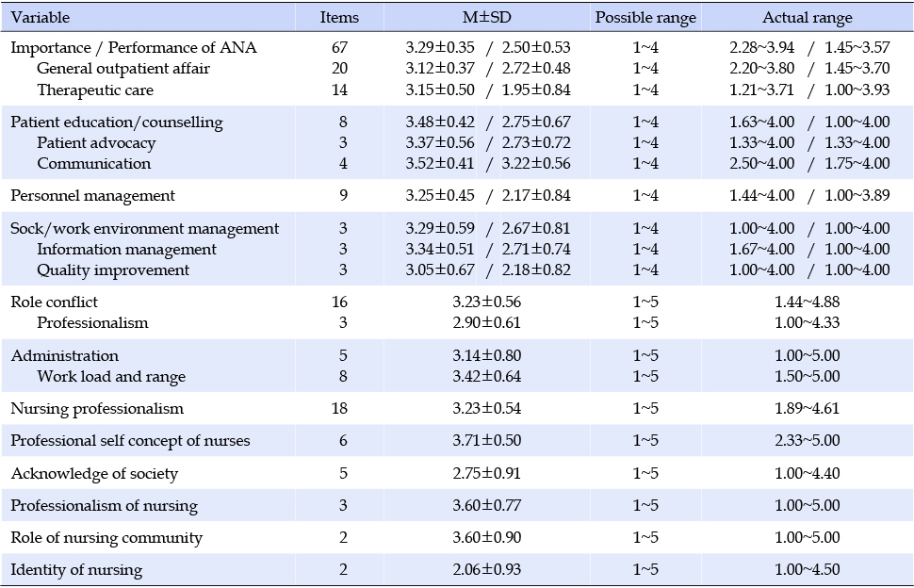Click the Possible range header
Screen dimensions: 914x588
pyautogui.click(x=645, y=18)
